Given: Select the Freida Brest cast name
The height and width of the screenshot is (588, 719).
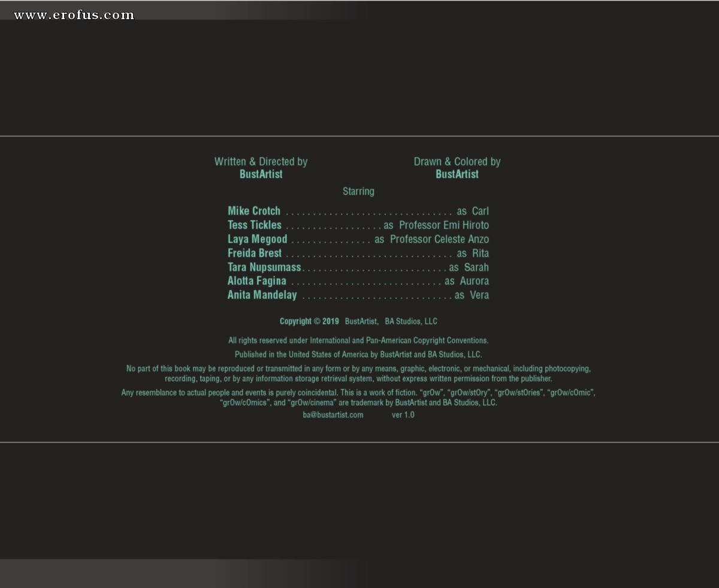Looking at the screenshot, I should coord(255,253).
